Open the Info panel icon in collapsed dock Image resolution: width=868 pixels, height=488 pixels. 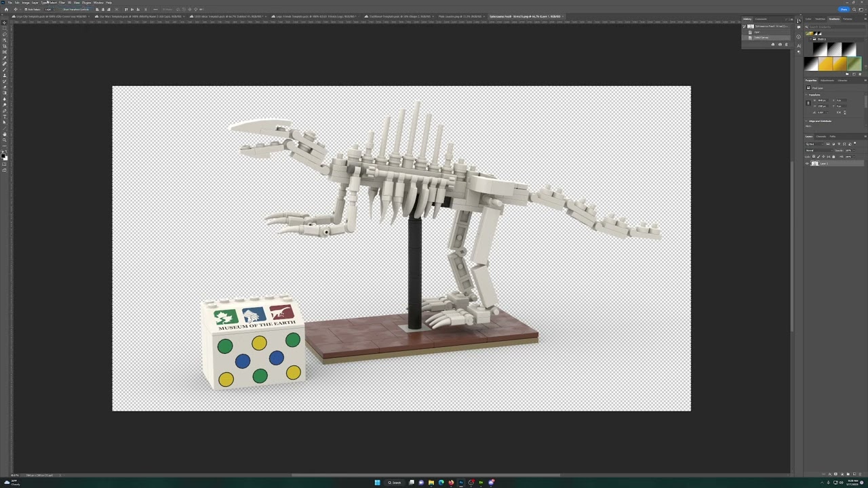tap(799, 37)
